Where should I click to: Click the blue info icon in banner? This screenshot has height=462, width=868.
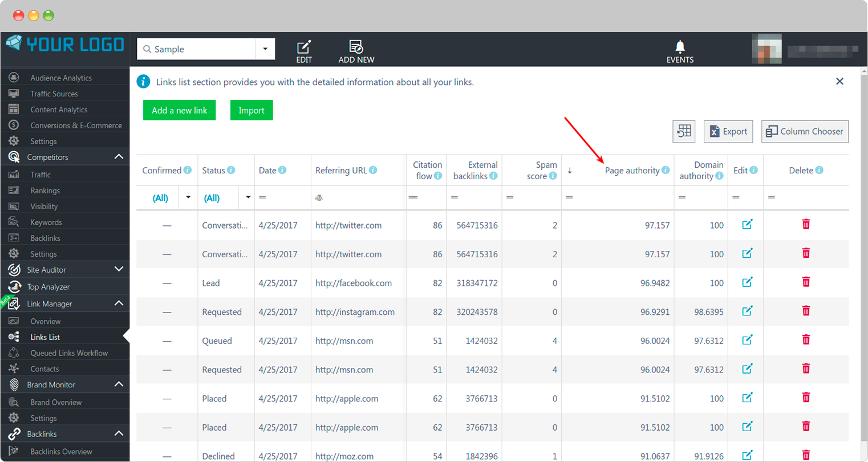tap(143, 82)
